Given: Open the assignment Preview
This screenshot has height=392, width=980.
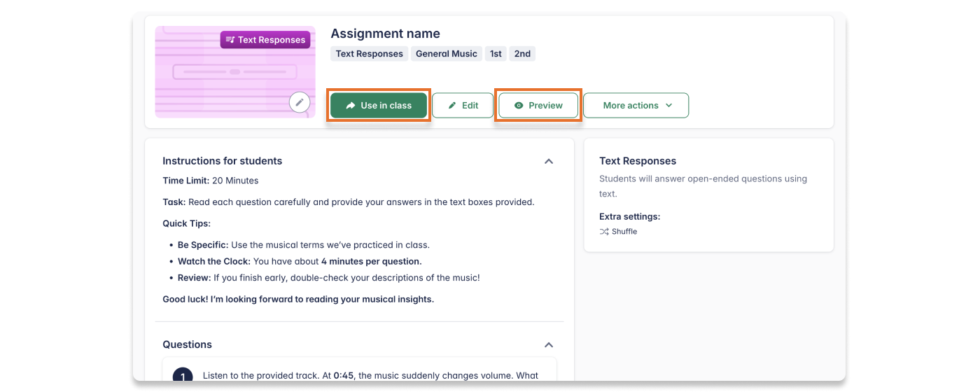Looking at the screenshot, I should pos(538,106).
